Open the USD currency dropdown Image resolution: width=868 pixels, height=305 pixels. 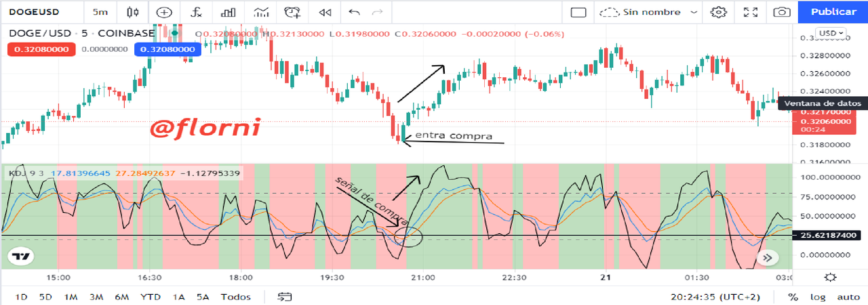[x=830, y=33]
